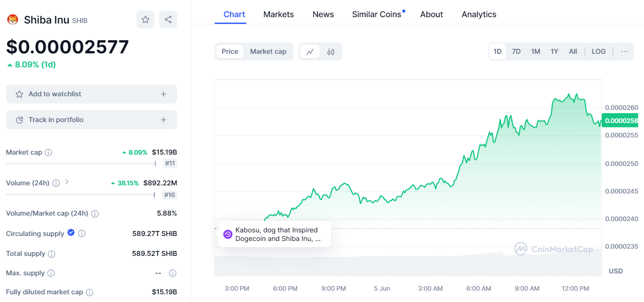This screenshot has width=644, height=302.
Task: Click the 9:00 PM time axis label
Action: (x=334, y=288)
